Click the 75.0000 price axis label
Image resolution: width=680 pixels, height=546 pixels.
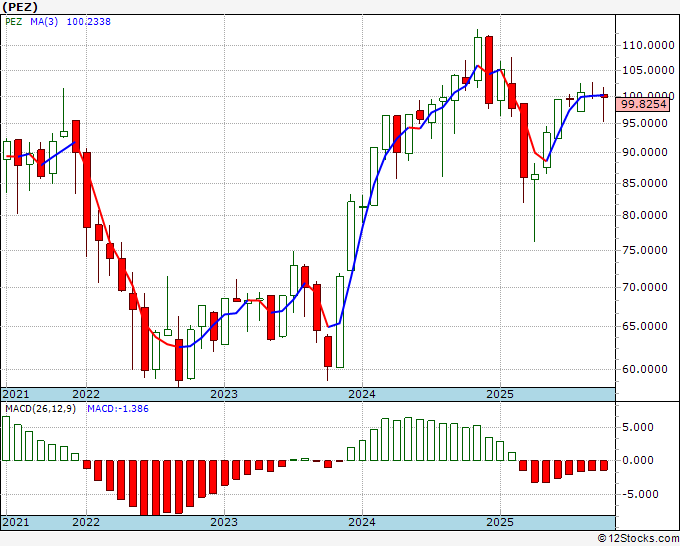pos(645,250)
